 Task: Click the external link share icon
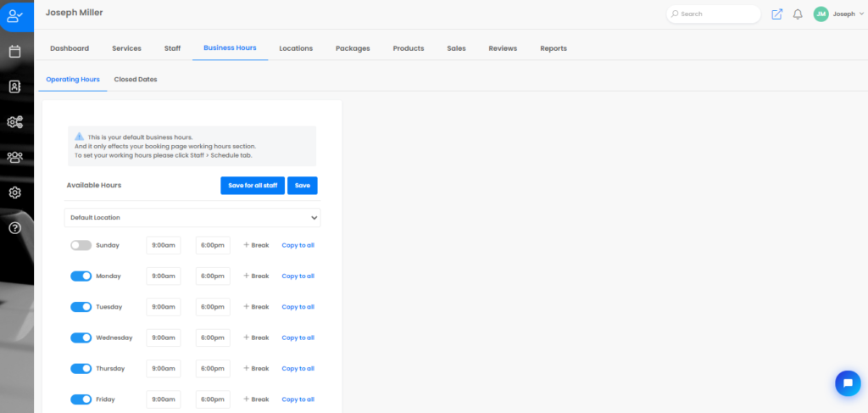click(777, 14)
